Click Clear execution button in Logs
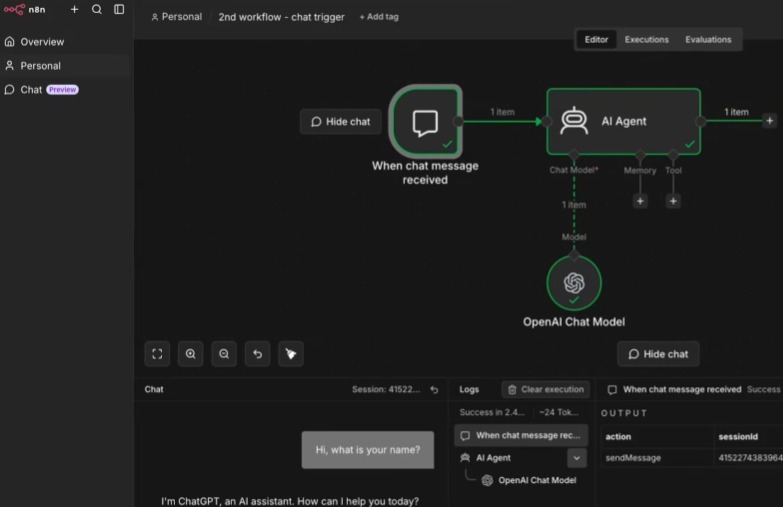Viewport: 783px width, 507px height. pos(546,390)
